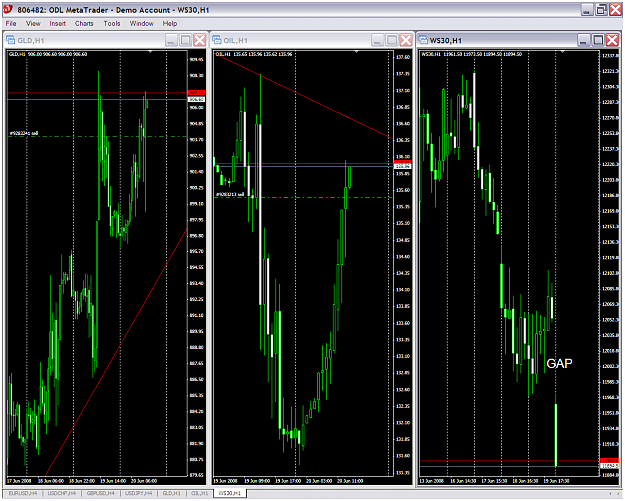Switch to the USDJPY,H4 chart tab
Image resolution: width=625 pixels, height=501 pixels.
point(139,493)
